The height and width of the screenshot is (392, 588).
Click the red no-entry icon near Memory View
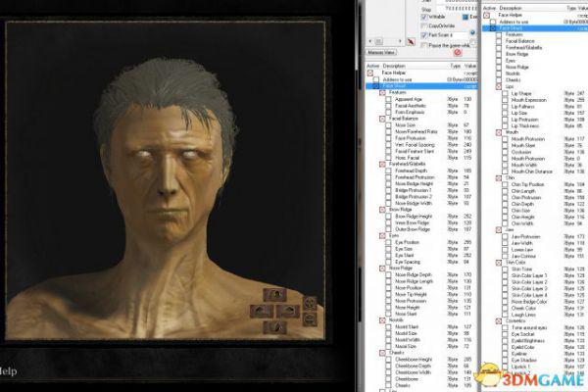[x=458, y=53]
